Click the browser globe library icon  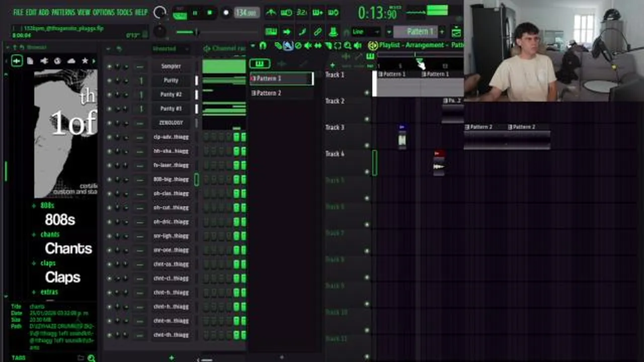click(x=57, y=61)
